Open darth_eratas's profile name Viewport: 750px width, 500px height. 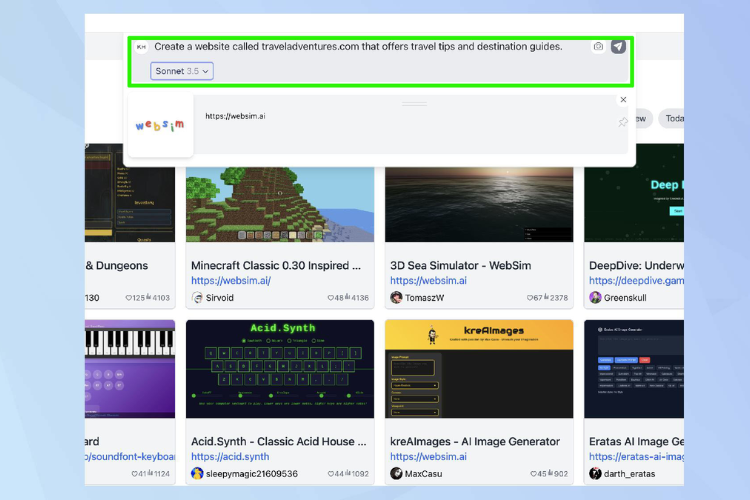(629, 474)
